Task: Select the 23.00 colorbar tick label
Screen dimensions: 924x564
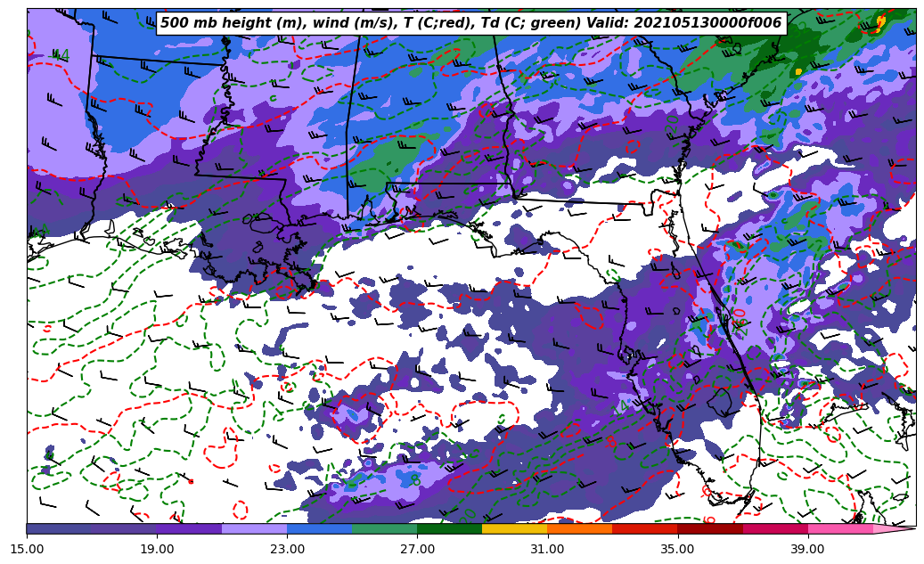Action: click(287, 550)
